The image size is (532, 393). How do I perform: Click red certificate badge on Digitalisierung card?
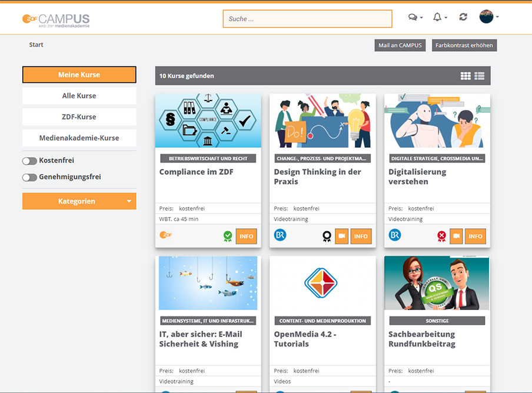click(x=441, y=237)
